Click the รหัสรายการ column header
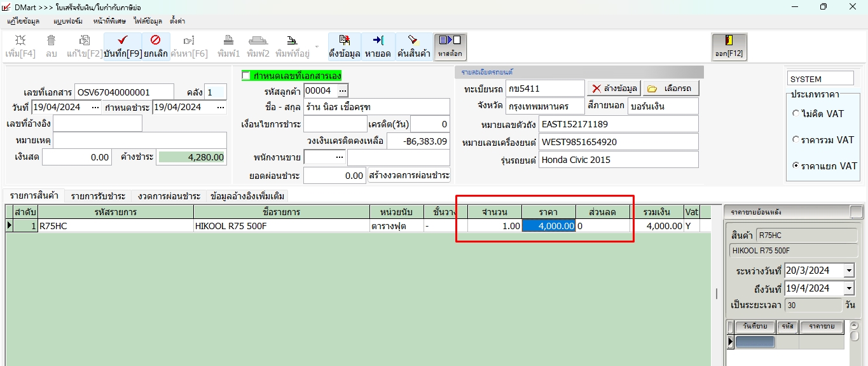 tap(115, 212)
